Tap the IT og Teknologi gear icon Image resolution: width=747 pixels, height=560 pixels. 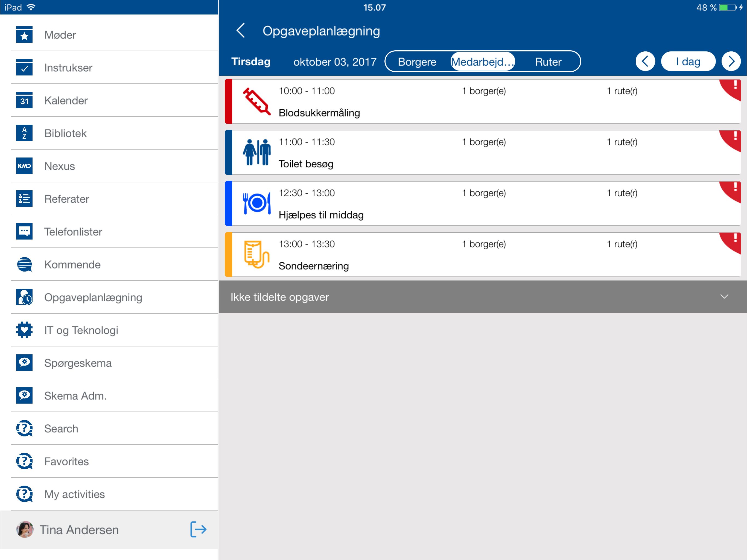coord(24,330)
